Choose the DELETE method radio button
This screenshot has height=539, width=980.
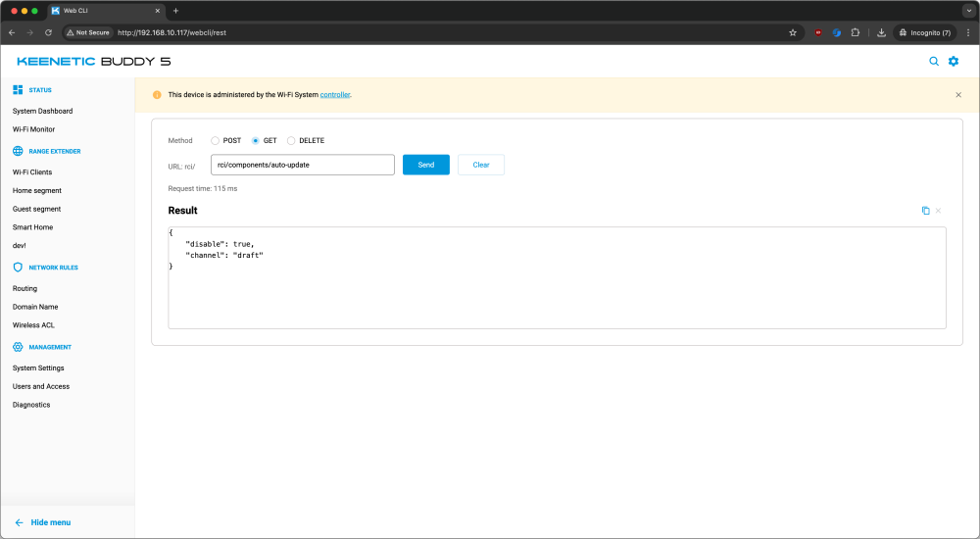[x=291, y=141]
